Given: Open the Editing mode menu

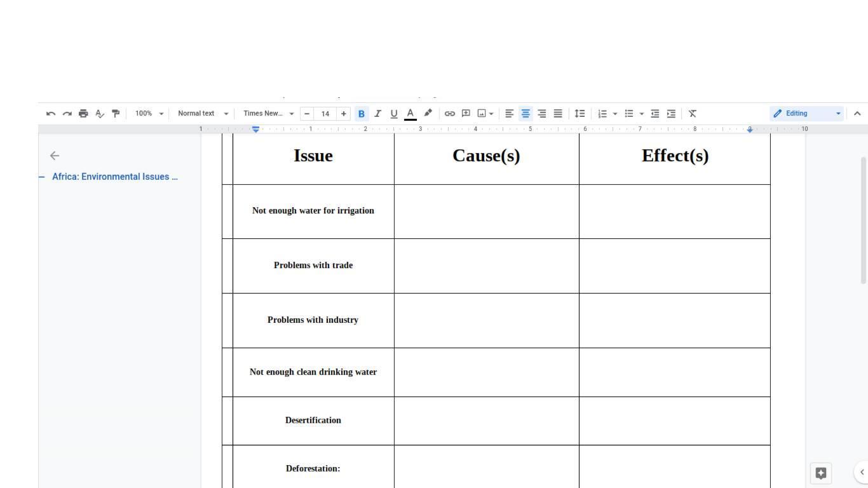Looking at the screenshot, I should click(806, 114).
